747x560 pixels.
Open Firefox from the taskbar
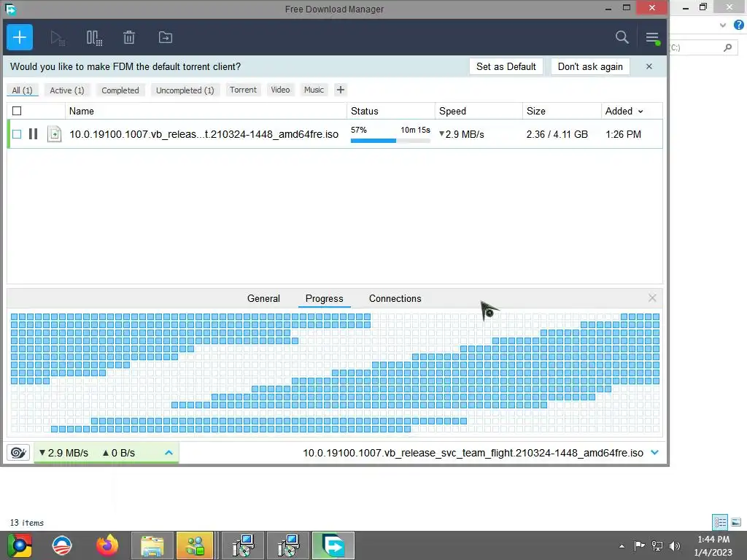(x=107, y=545)
